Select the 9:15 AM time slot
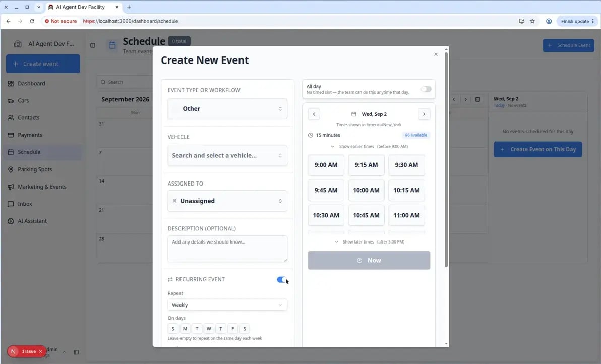 [366, 165]
